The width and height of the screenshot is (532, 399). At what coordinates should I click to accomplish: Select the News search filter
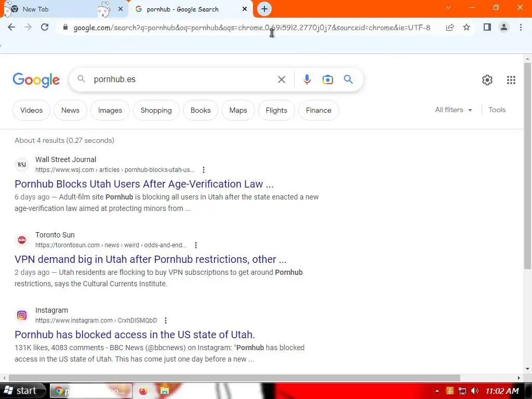[x=70, y=110]
